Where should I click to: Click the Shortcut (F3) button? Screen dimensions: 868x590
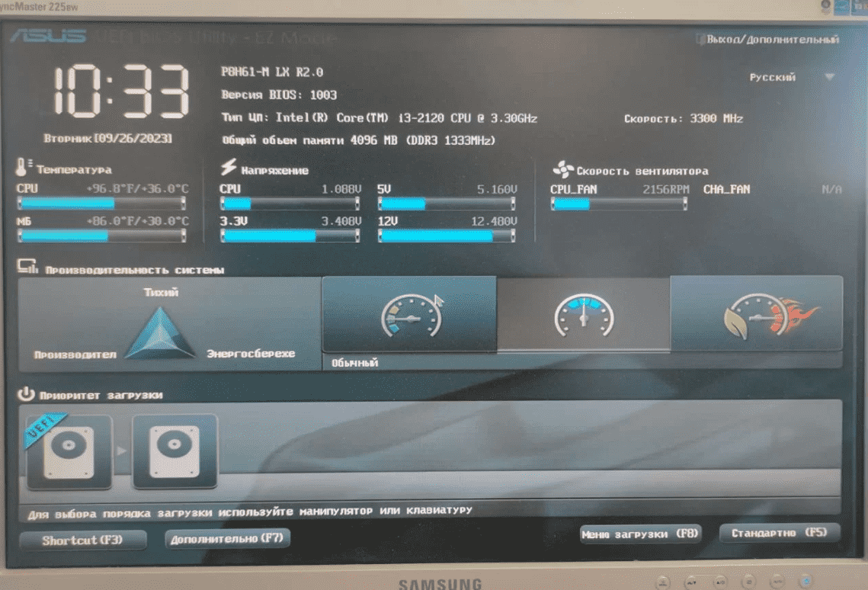point(83,540)
